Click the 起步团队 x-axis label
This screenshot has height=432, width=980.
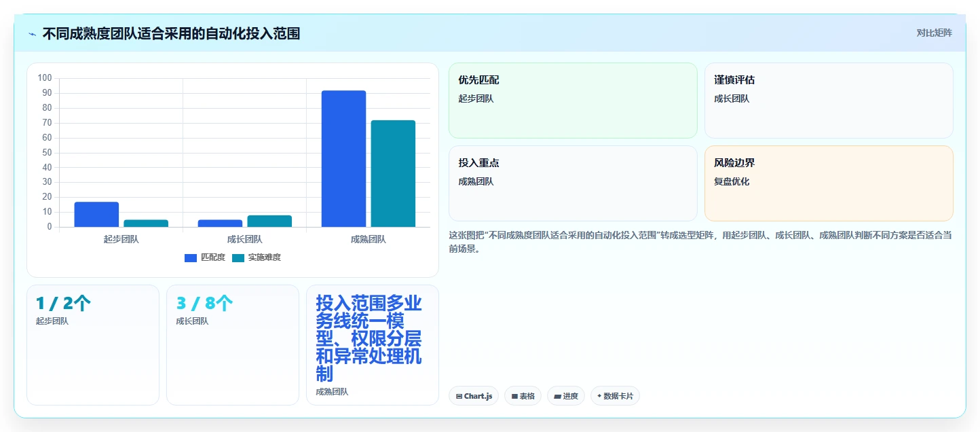pos(121,240)
